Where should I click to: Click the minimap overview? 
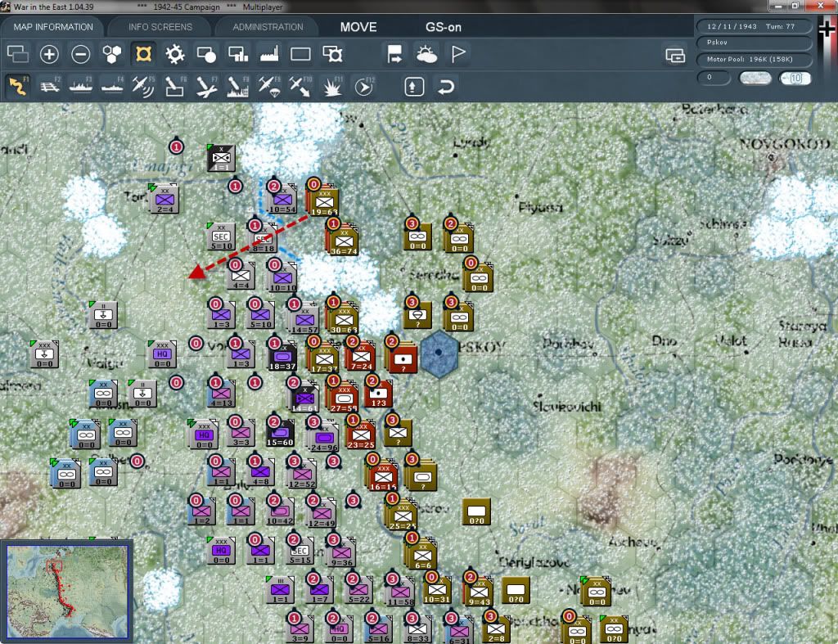click(x=67, y=591)
